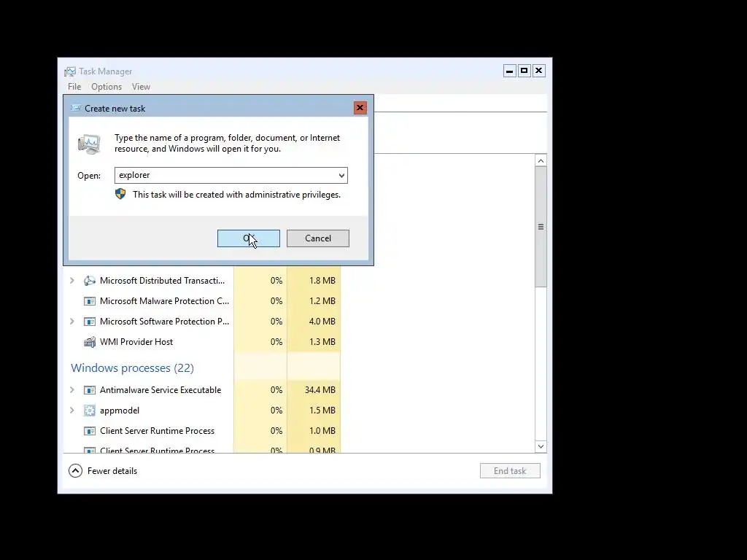The width and height of the screenshot is (747, 560).
Task: Click the WMI Provider Host icon
Action: [x=90, y=342]
